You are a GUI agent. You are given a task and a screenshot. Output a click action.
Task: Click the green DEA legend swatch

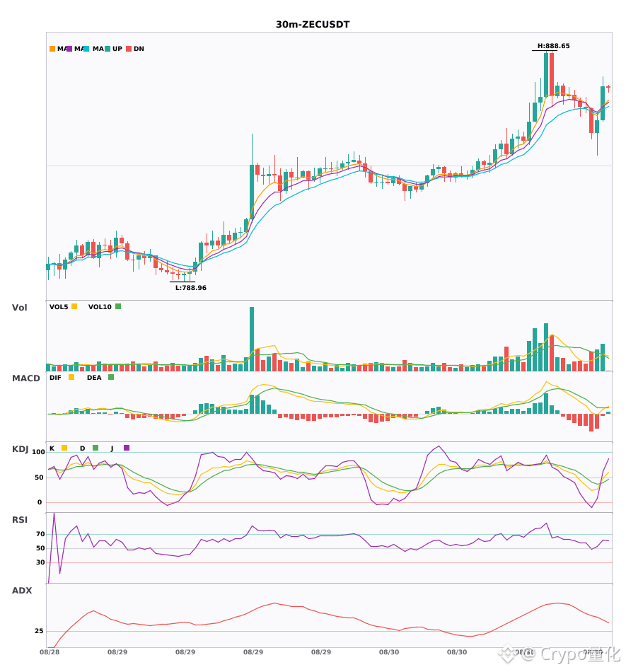[x=111, y=377]
